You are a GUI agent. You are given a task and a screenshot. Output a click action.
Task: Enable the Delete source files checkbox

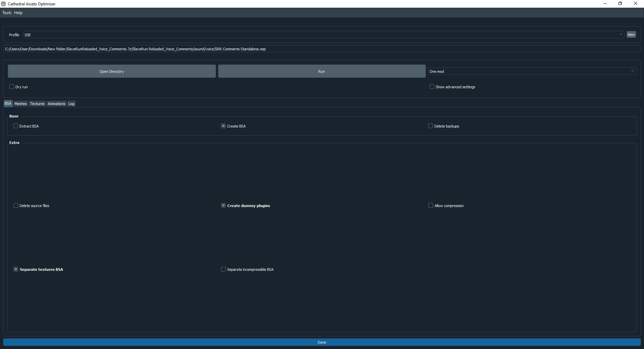pos(16,205)
